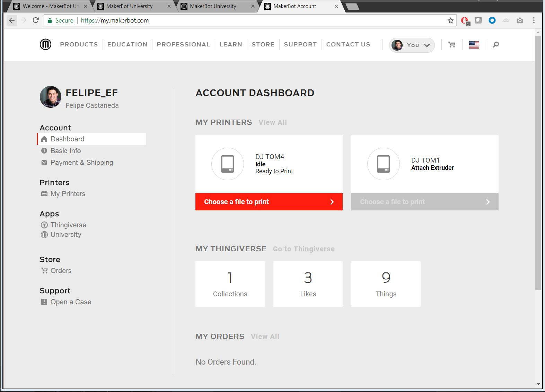This screenshot has width=545, height=392.
Task: Open the search magnifier icon
Action: pos(496,44)
